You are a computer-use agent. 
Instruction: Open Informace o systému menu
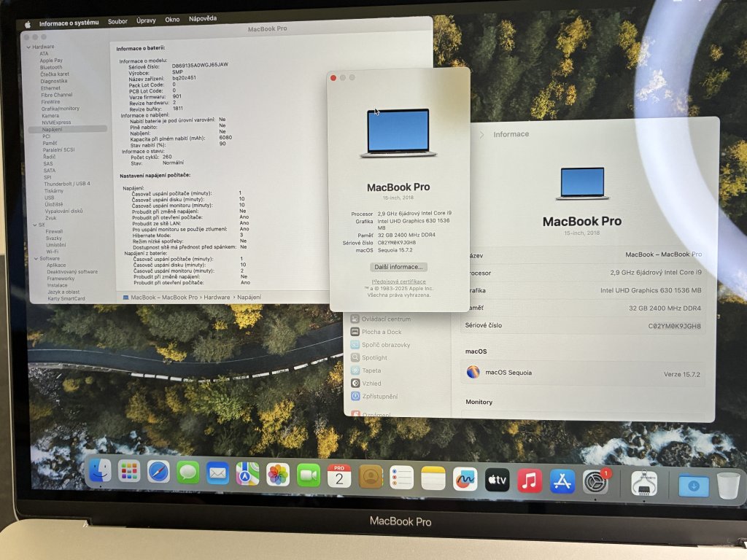69,23
